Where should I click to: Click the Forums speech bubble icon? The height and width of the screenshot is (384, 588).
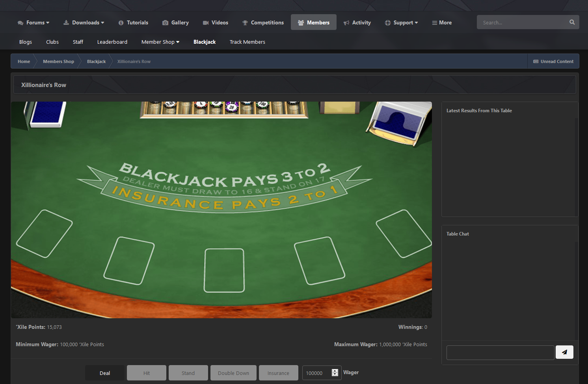[x=20, y=23]
